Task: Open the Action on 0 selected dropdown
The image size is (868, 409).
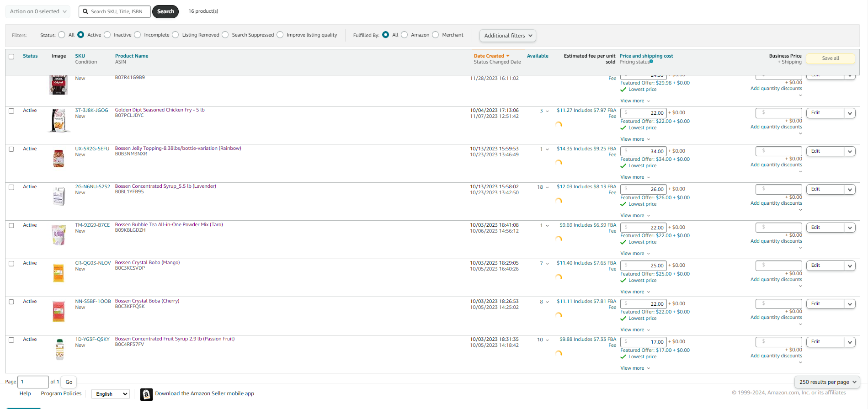Action: (38, 11)
